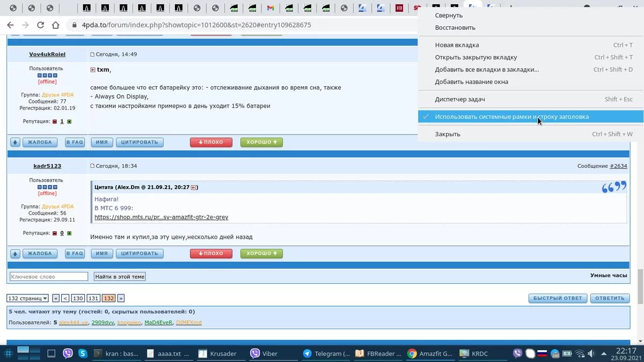Click 'Добавить все вкладки в закладки...'
644x362 pixels.
(x=531, y=70)
